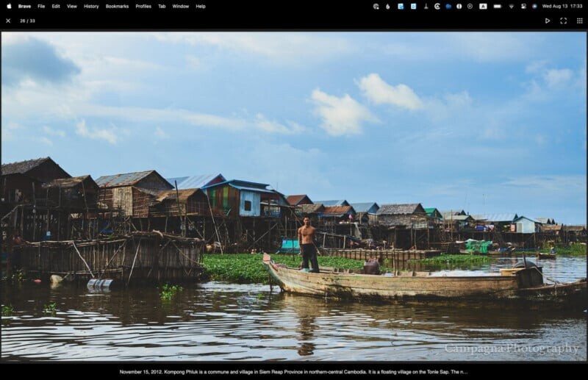Open the Window menu
This screenshot has width=588, height=380.
click(180, 6)
